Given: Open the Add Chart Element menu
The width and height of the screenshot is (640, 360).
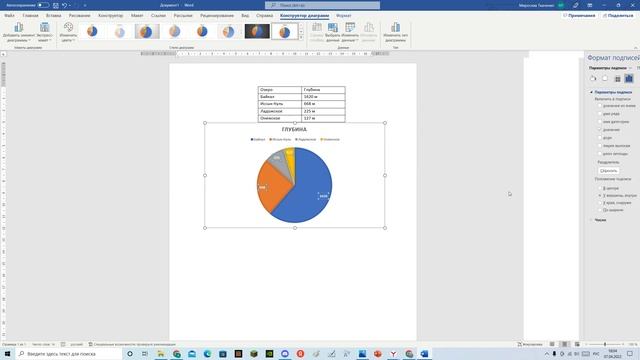Looking at the screenshot, I should pyautogui.click(x=19, y=32).
